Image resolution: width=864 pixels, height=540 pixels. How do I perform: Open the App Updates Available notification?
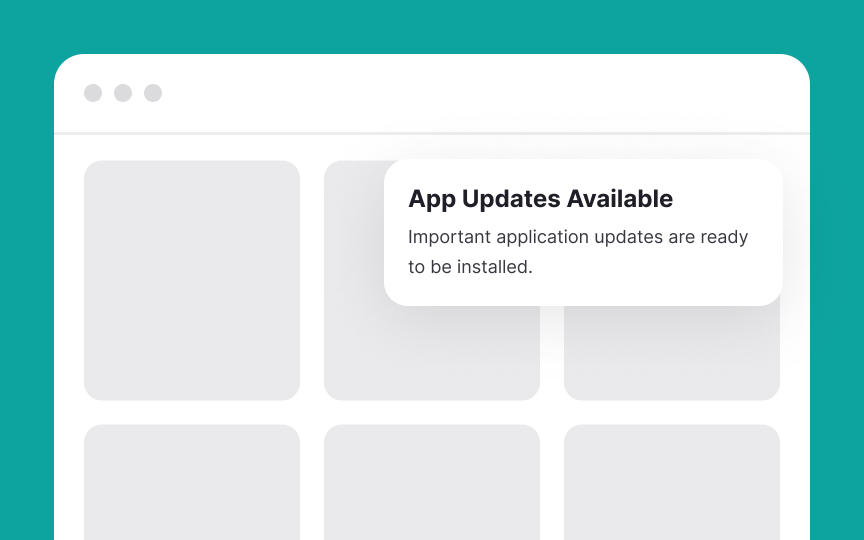tap(583, 233)
